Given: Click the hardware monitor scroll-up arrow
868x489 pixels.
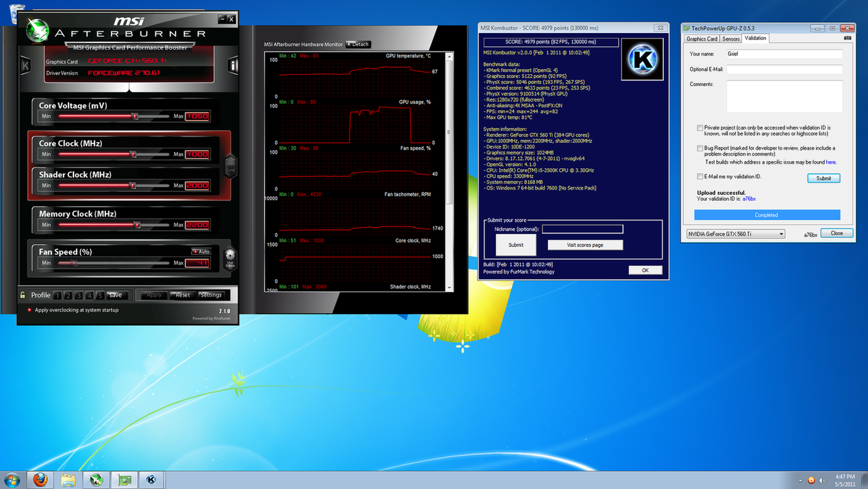Looking at the screenshot, I should click(x=450, y=57).
